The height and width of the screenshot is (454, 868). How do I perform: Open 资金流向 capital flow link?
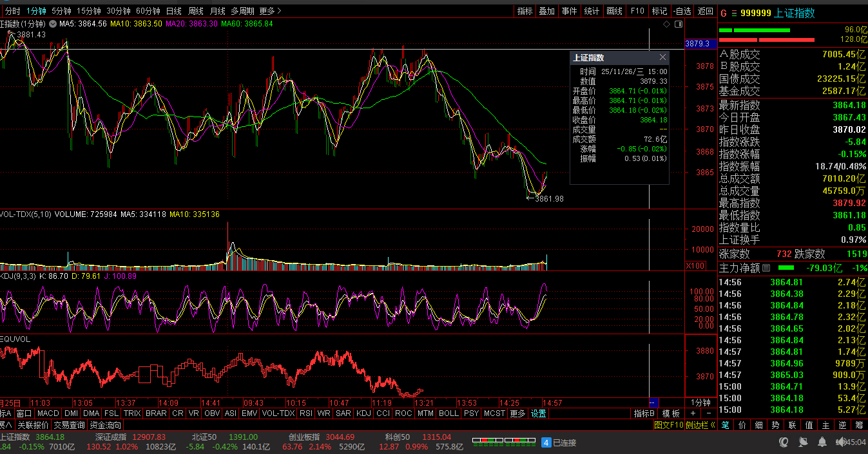click(x=105, y=425)
